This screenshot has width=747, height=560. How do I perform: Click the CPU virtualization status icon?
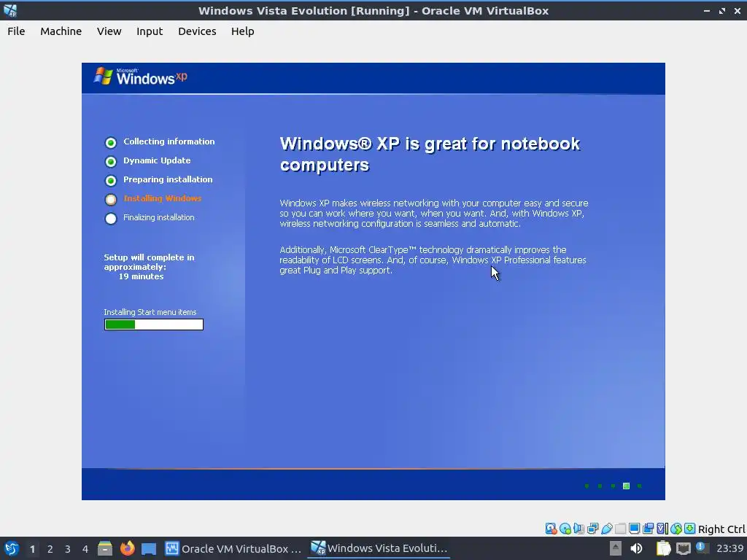662,529
